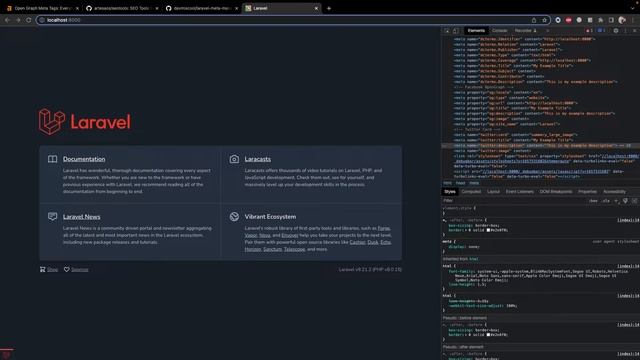Select the Accessibility pane tab
This screenshot has width=640, height=360.
[614, 191]
